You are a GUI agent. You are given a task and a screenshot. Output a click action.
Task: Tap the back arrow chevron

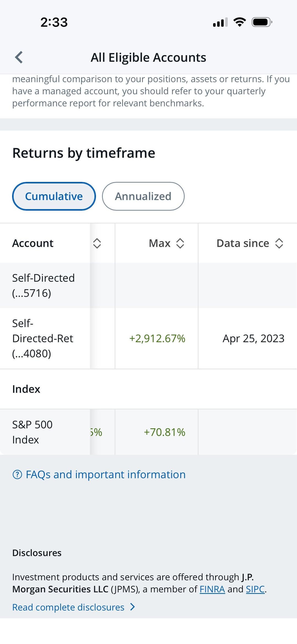click(19, 57)
